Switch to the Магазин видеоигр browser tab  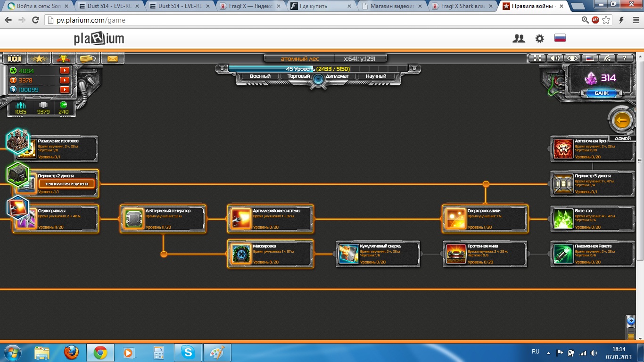393,6
